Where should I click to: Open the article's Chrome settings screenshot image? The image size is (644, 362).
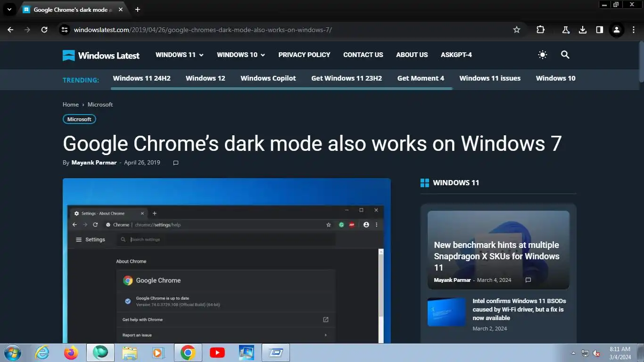pos(227,261)
